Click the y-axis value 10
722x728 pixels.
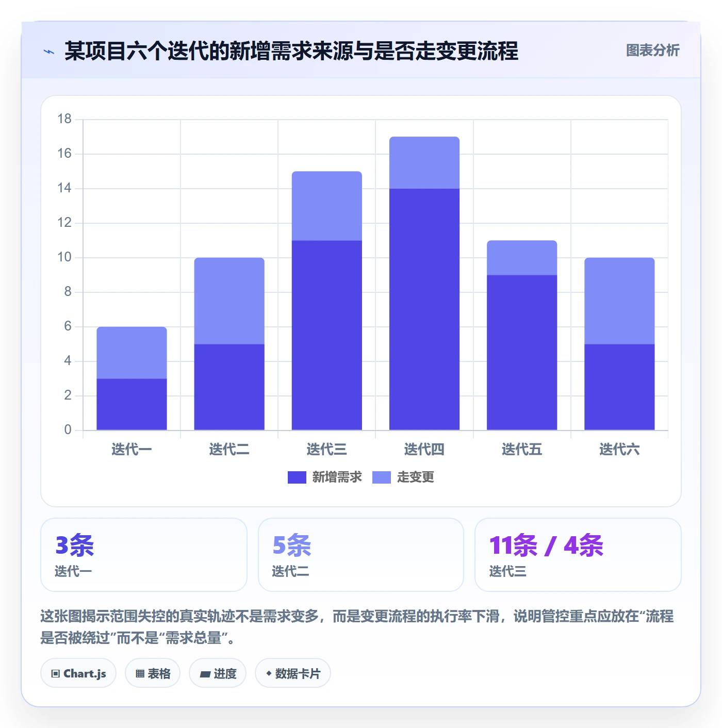[64, 257]
